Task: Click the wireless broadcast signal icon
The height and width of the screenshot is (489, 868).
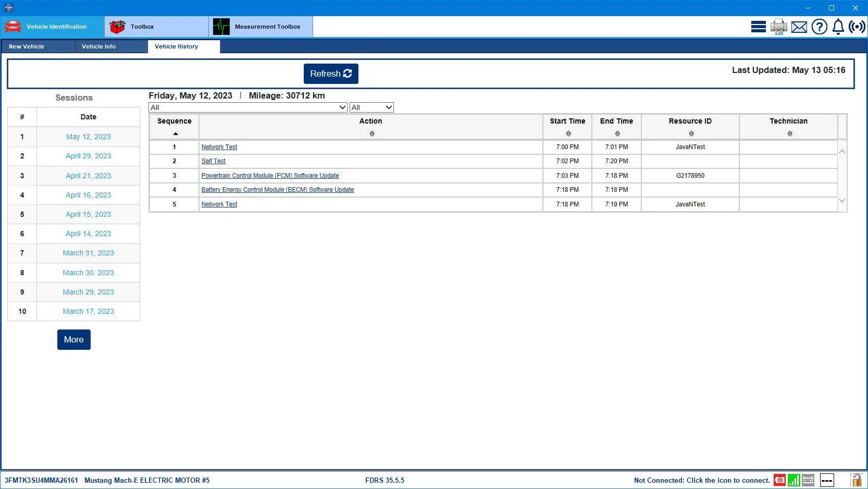Action: pyautogui.click(x=857, y=27)
